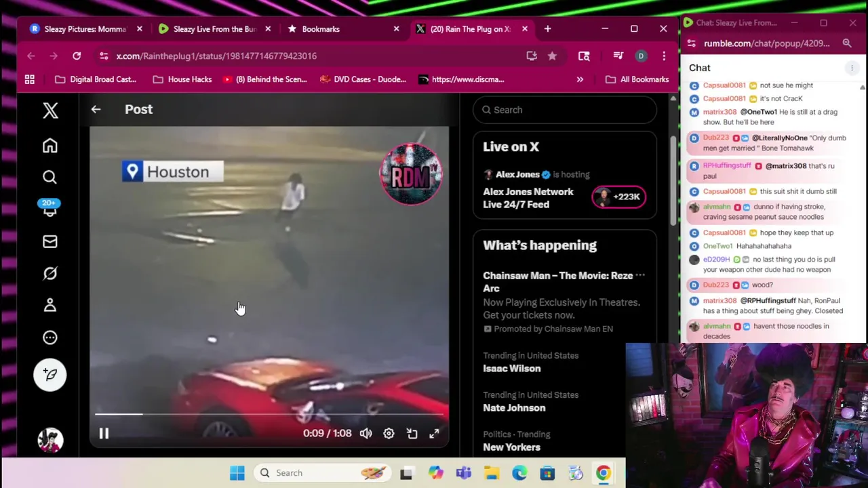Click the x.com address bar URL
Image resolution: width=868 pixels, height=488 pixels.
point(216,56)
